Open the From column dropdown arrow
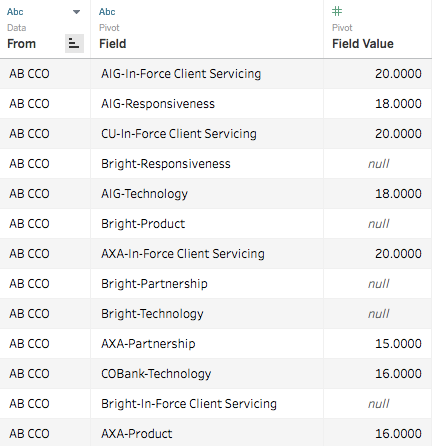This screenshot has height=446, width=432. [76, 12]
